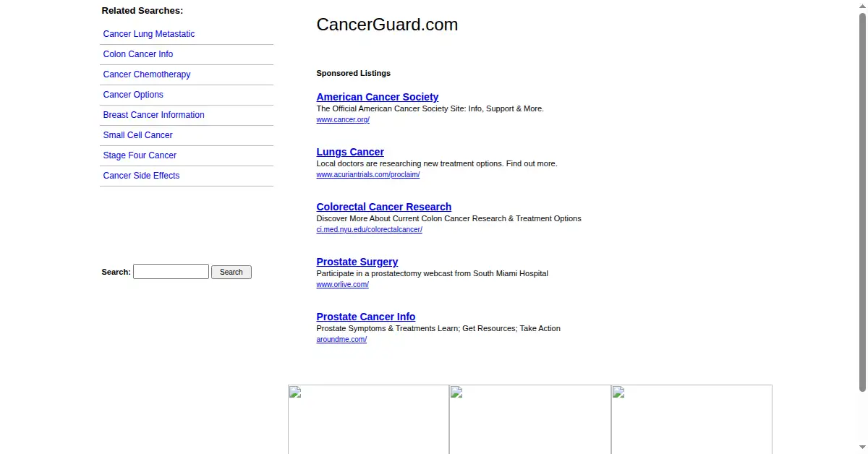Click the aroundme.com/ URL link

341,340
